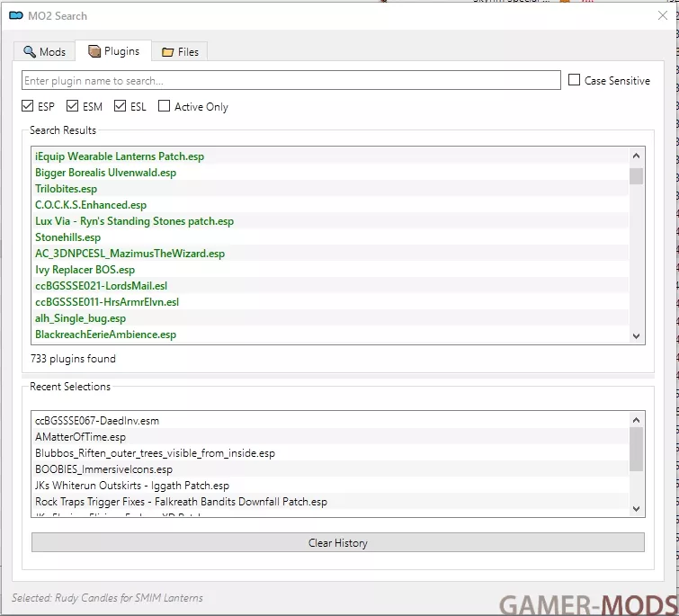
Task: Select BlackreachEerieAmbience.esp from results
Action: pos(105,335)
